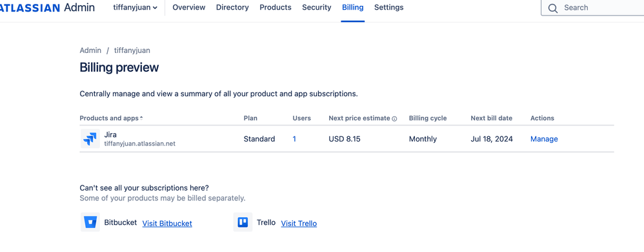The width and height of the screenshot is (644, 252).
Task: Click the Trello logo icon
Action: (x=243, y=222)
